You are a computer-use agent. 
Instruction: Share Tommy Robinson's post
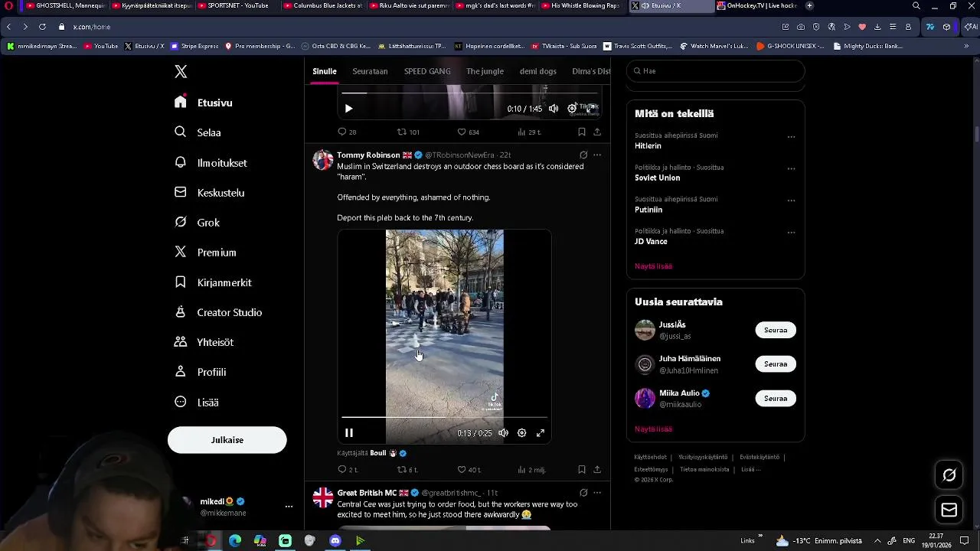point(597,470)
